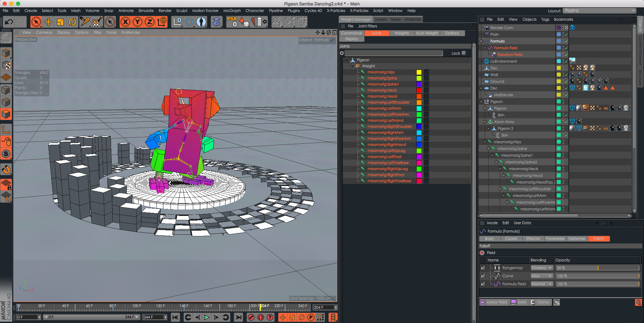Image resolution: width=644 pixels, height=323 pixels.
Task: Select the Live Selection tool
Action: coord(36,22)
